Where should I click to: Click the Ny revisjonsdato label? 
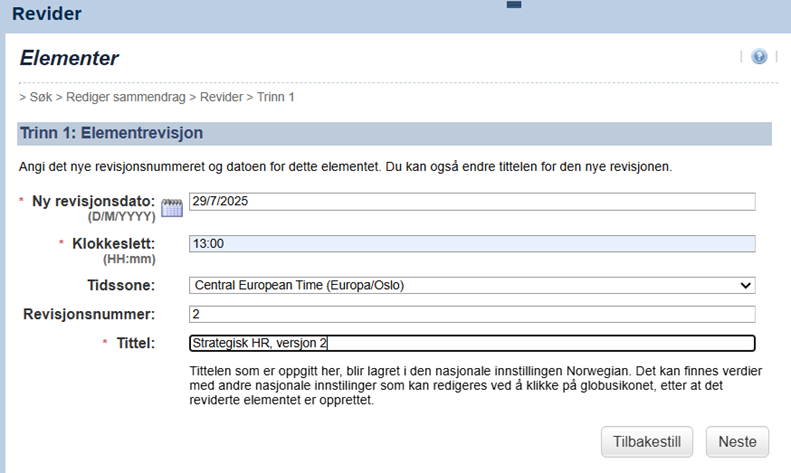click(x=93, y=201)
